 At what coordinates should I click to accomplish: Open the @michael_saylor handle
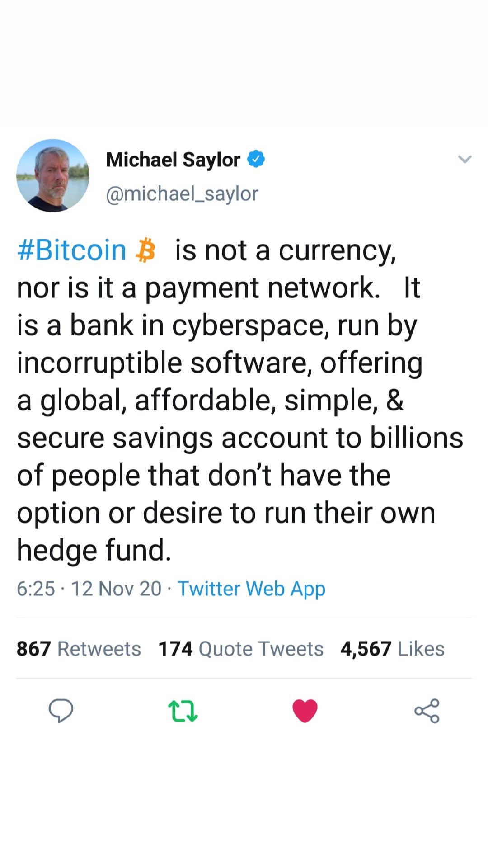(x=182, y=193)
